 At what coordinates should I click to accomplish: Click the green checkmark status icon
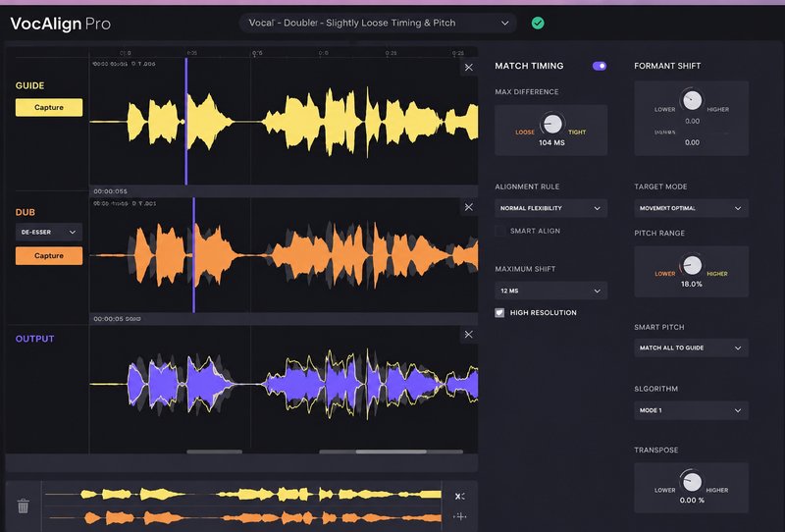pyautogui.click(x=538, y=23)
